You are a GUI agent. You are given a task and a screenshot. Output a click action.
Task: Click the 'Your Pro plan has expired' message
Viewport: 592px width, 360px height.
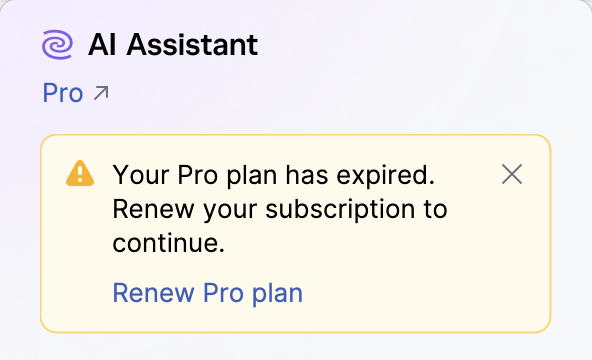tap(274, 175)
